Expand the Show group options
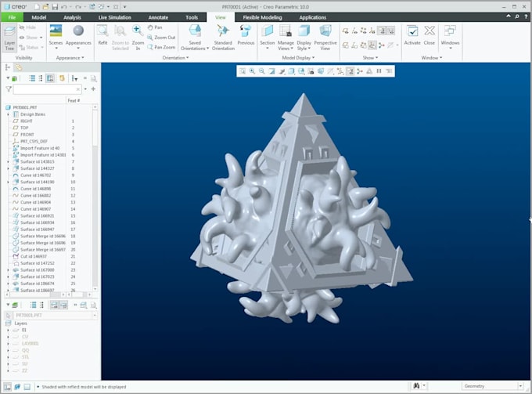532x394 pixels. coord(370,58)
